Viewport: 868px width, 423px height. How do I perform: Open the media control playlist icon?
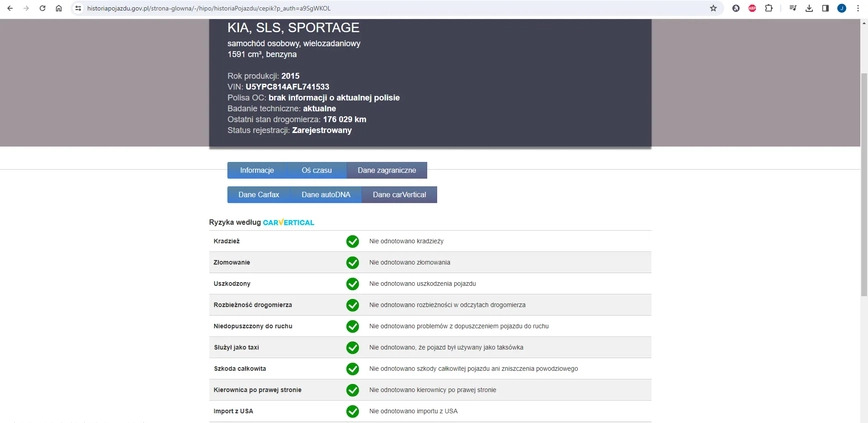point(794,8)
